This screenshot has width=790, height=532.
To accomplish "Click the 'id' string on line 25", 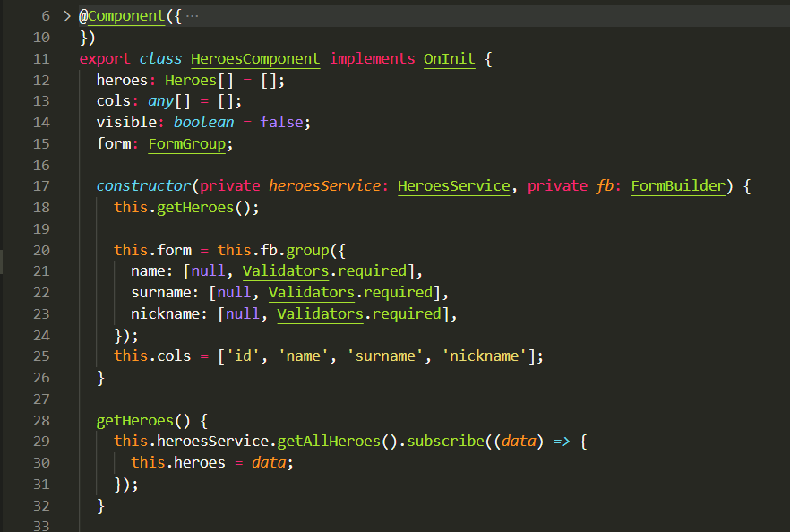I will (x=243, y=356).
